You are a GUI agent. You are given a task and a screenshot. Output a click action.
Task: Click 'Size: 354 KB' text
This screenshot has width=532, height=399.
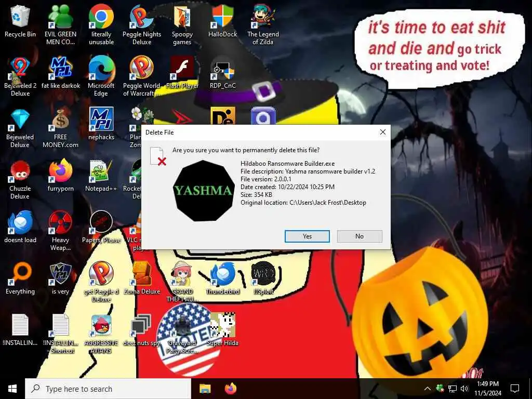pyautogui.click(x=256, y=195)
